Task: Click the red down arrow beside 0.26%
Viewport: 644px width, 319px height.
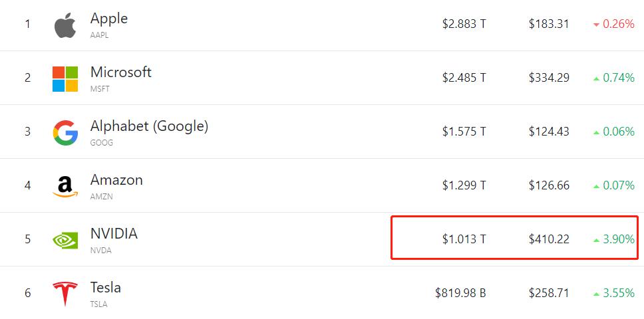Action: tap(597, 25)
